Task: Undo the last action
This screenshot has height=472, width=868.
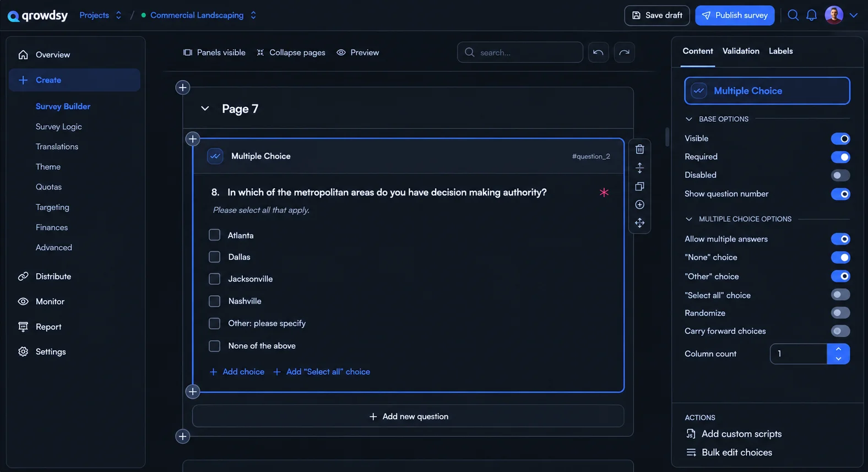Action: (x=598, y=52)
